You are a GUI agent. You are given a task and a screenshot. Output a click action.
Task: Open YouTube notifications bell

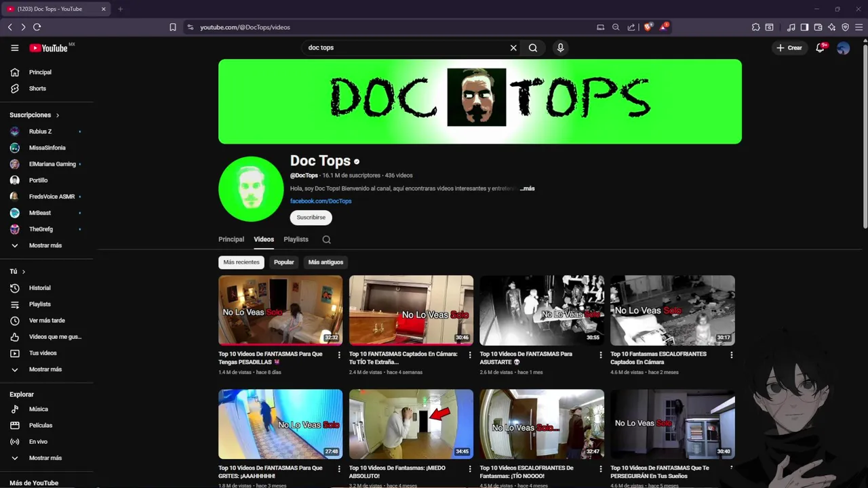click(821, 47)
